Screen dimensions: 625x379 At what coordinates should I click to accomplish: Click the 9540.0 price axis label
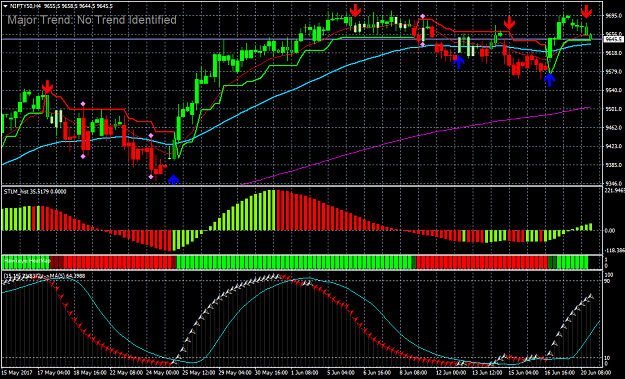[x=614, y=90]
